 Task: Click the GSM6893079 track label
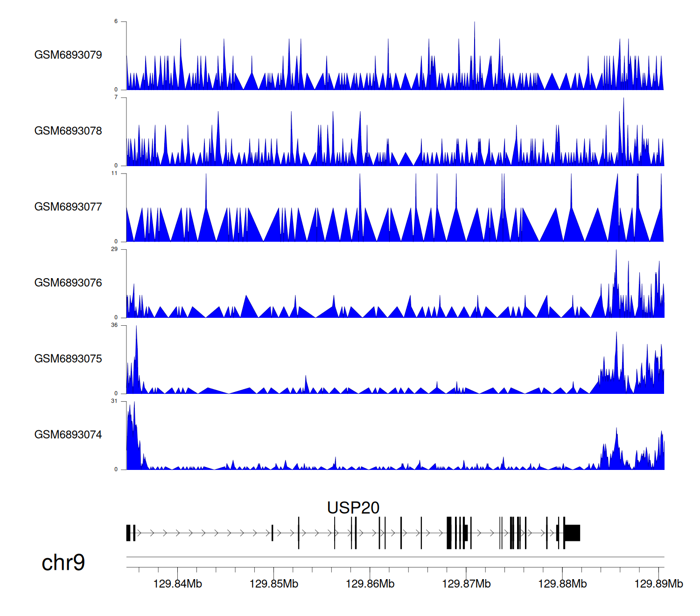click(68, 55)
